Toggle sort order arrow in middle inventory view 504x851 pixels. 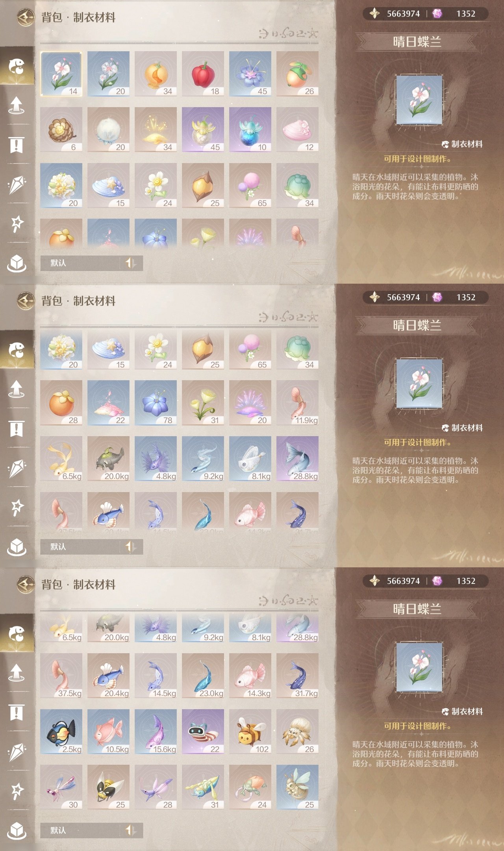point(131,546)
